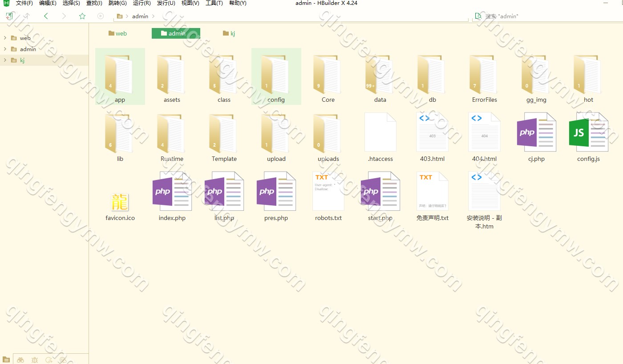The image size is (623, 364).
Task: Select the data folder
Action: tap(380, 76)
